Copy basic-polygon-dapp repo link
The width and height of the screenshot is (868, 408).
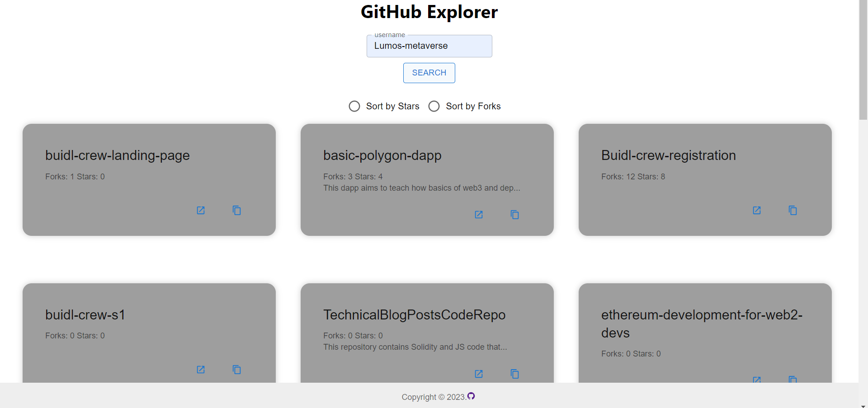(x=514, y=215)
